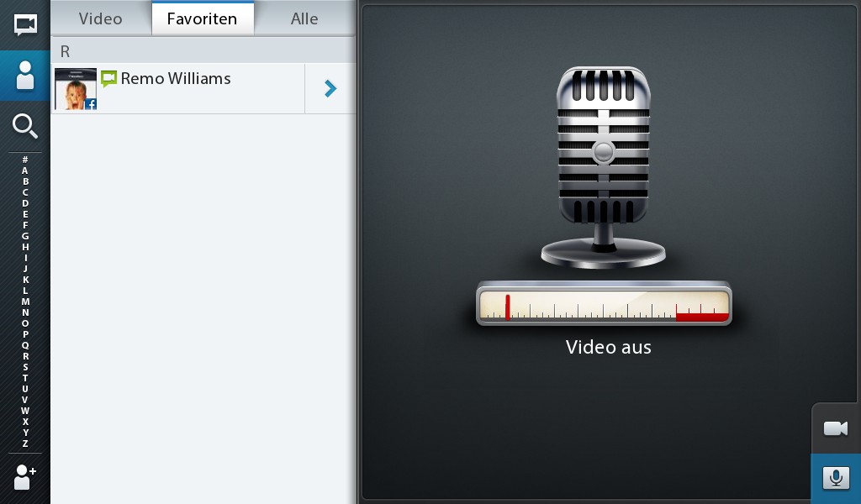Jump to letter A in index
Viewport: 861px width, 504px height.
pyautogui.click(x=25, y=171)
